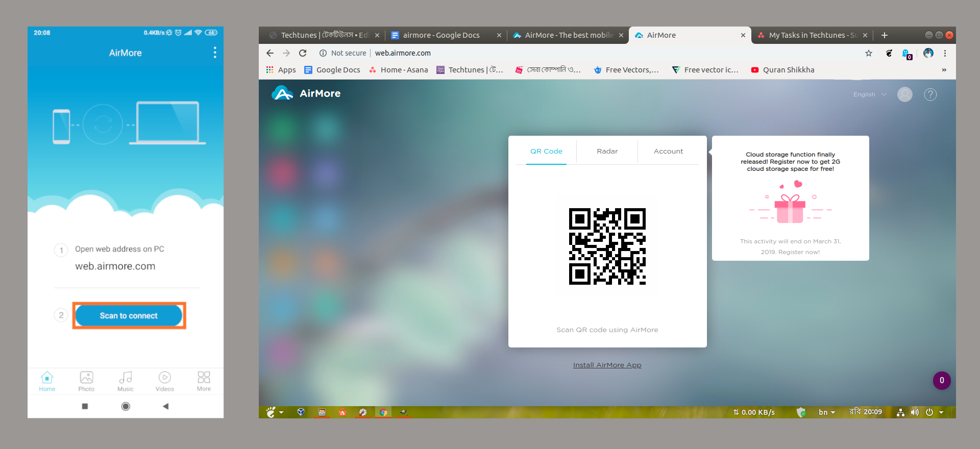
Task: Open the Photo tab in phone app
Action: coord(86,381)
